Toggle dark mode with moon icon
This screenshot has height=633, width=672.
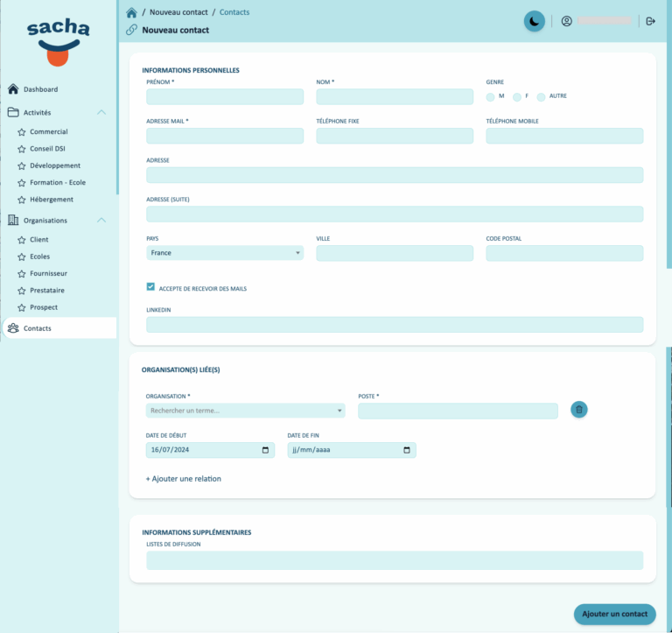coord(534,21)
